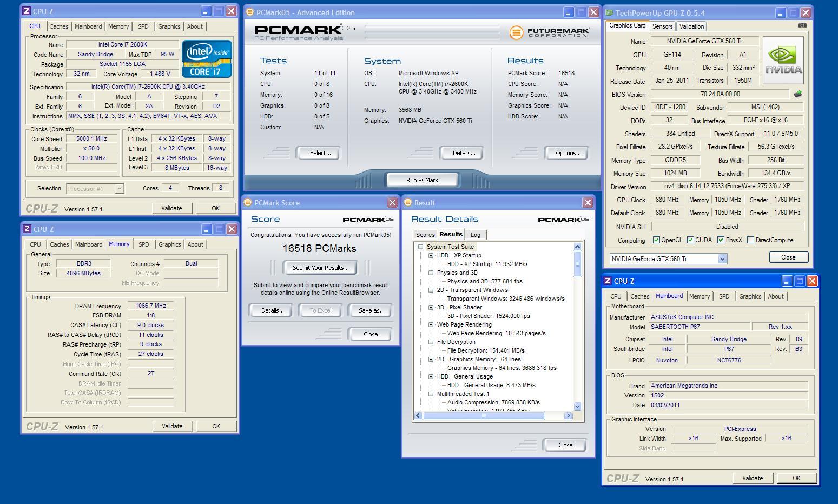Image resolution: width=838 pixels, height=504 pixels.
Task: Click the Intel Core i7 logo in CPU-Z
Action: point(207,59)
